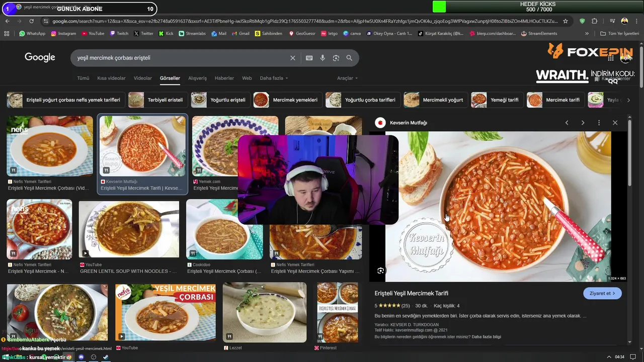The image size is (644, 362).
Task: Expand the Daha fazla dropdown
Action: pos(274,78)
